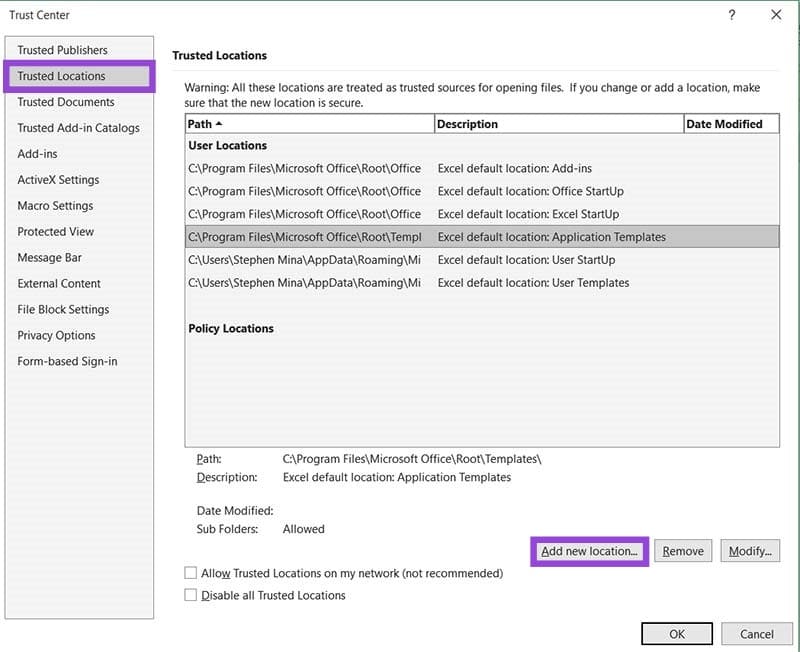
Task: Sort by the Path column header
Action: pyautogui.click(x=310, y=124)
